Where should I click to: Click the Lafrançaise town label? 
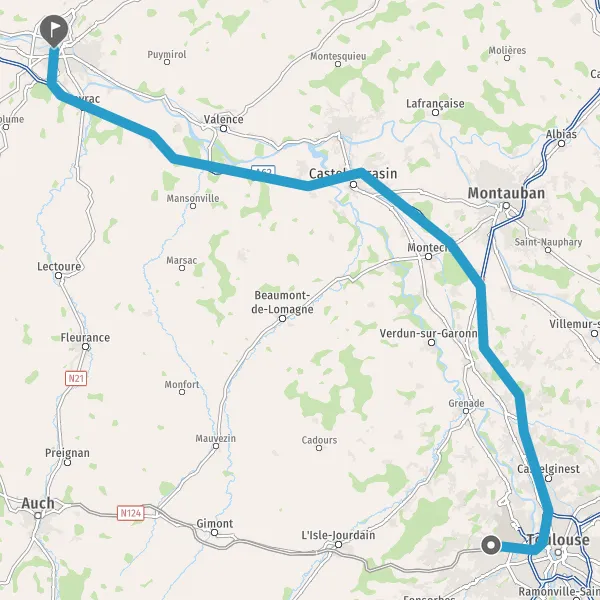coord(435,104)
